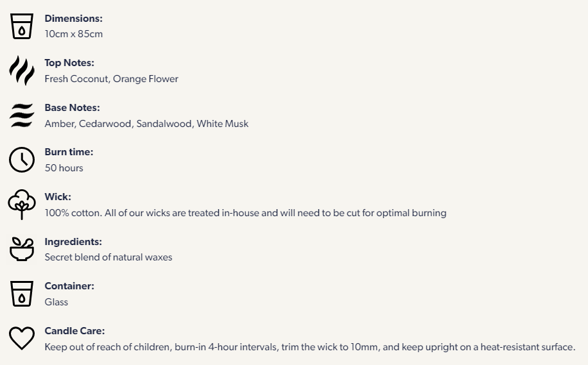Select the Dimensions heading
Image resolution: width=588 pixels, height=365 pixels.
pos(73,19)
